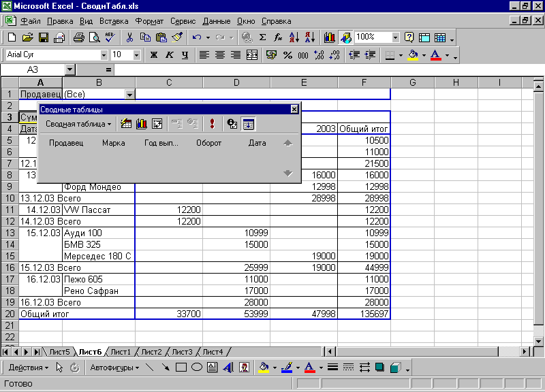
Task: Toggle bold formatting Ж
Action: [x=154, y=55]
